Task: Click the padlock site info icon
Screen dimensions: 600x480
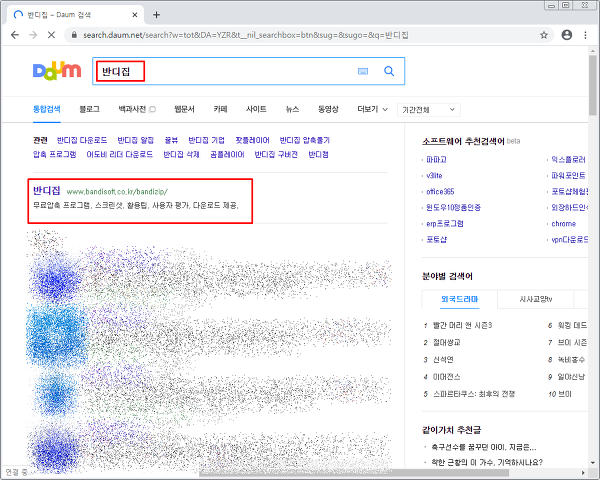Action: (74, 35)
